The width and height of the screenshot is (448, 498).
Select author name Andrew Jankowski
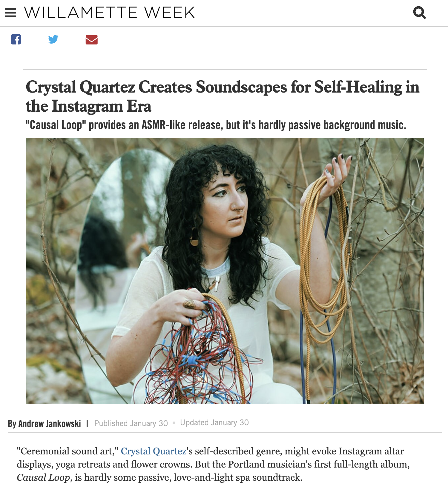[50, 423]
